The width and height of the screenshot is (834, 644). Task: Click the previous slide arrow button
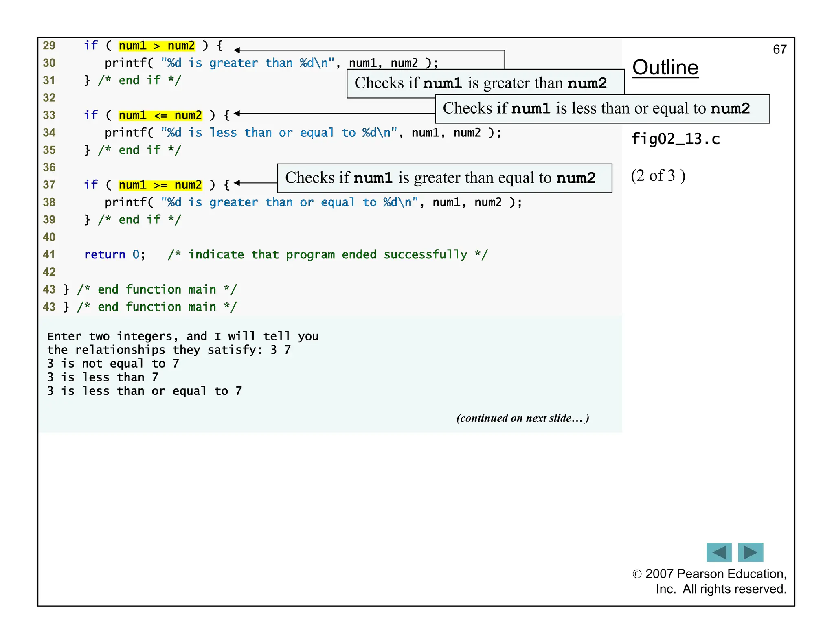[x=719, y=552]
